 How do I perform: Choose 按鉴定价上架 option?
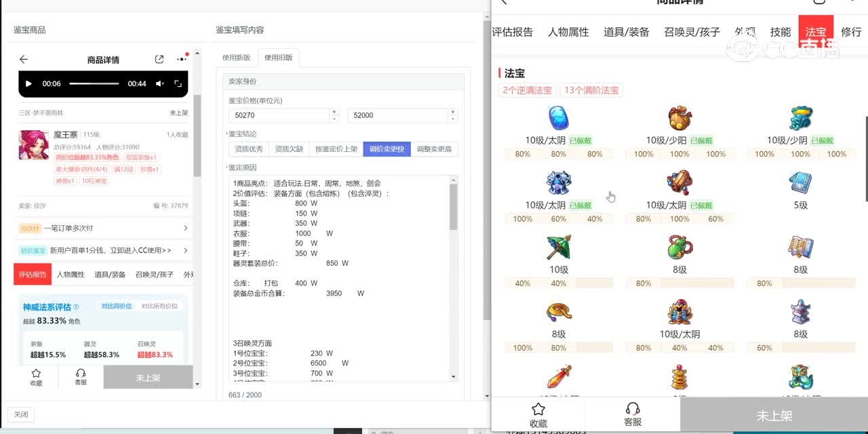pyautogui.click(x=336, y=149)
